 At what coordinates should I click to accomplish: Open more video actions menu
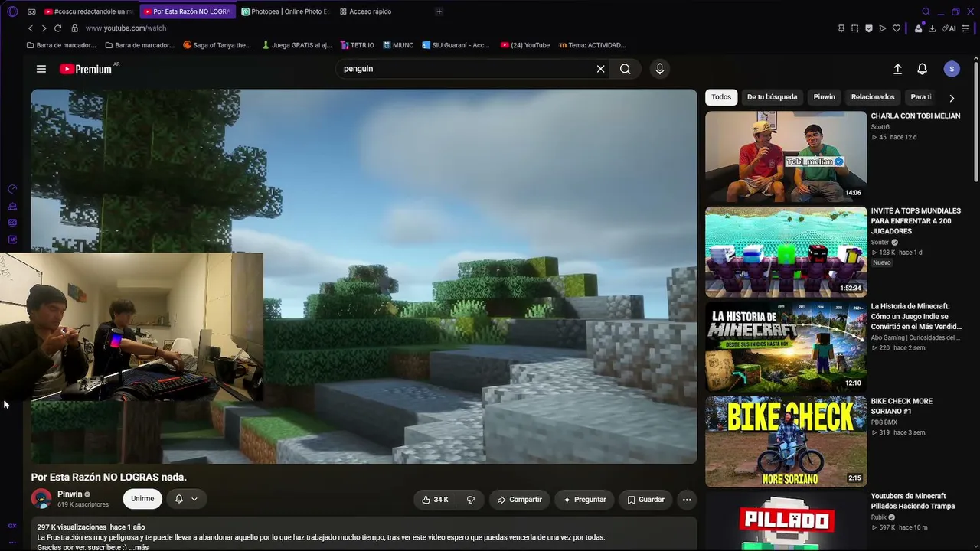(x=687, y=500)
